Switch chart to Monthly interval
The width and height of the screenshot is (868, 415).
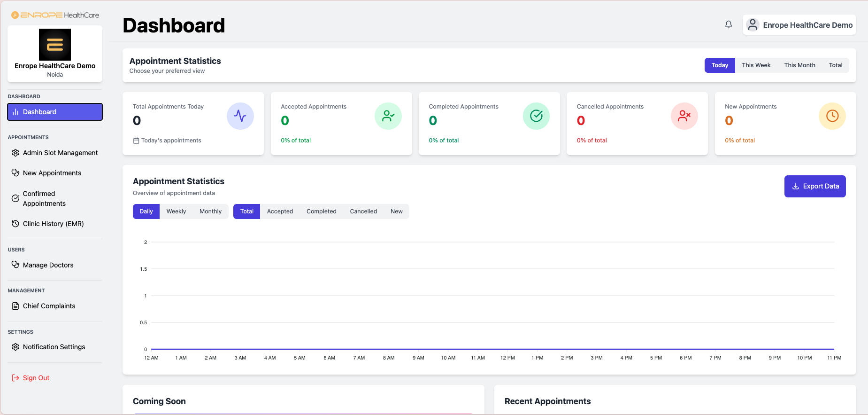[x=210, y=211]
